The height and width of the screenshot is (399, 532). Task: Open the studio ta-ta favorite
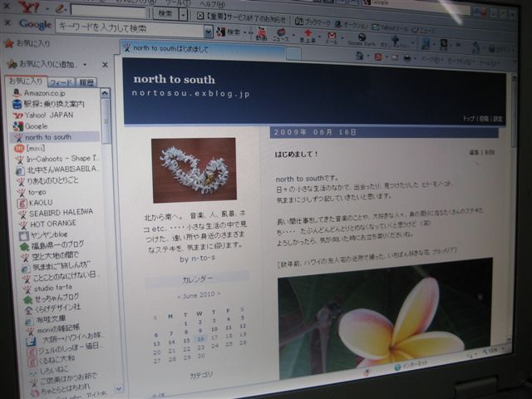coord(53,288)
